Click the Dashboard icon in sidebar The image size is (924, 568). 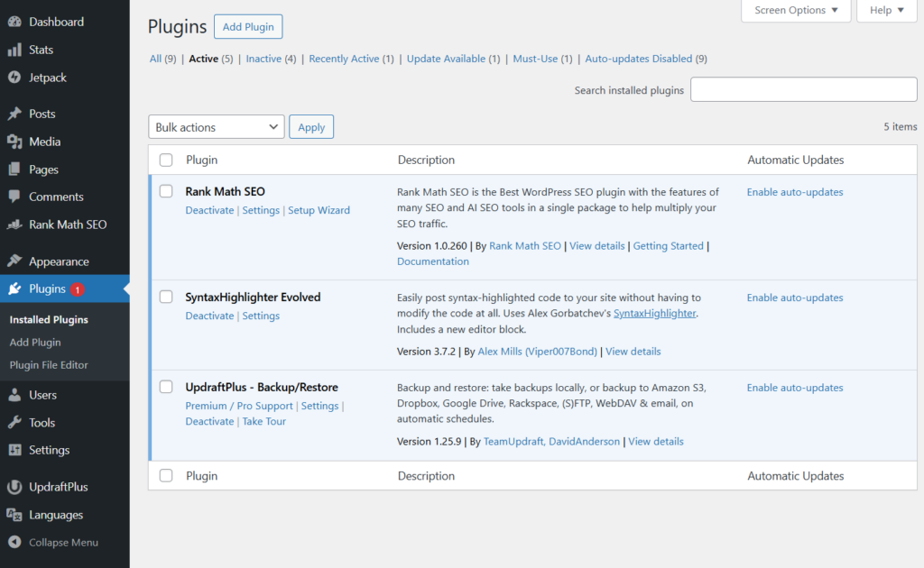click(x=14, y=22)
